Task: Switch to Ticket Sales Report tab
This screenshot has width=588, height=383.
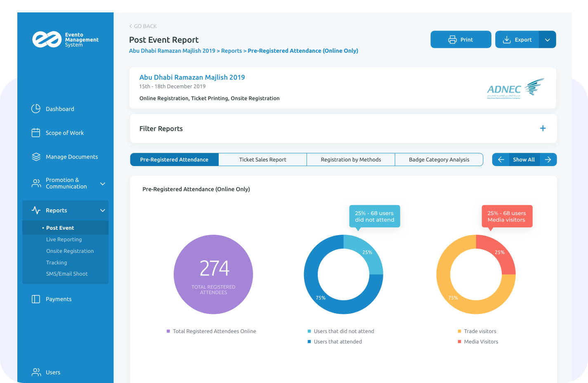Action: pos(262,159)
